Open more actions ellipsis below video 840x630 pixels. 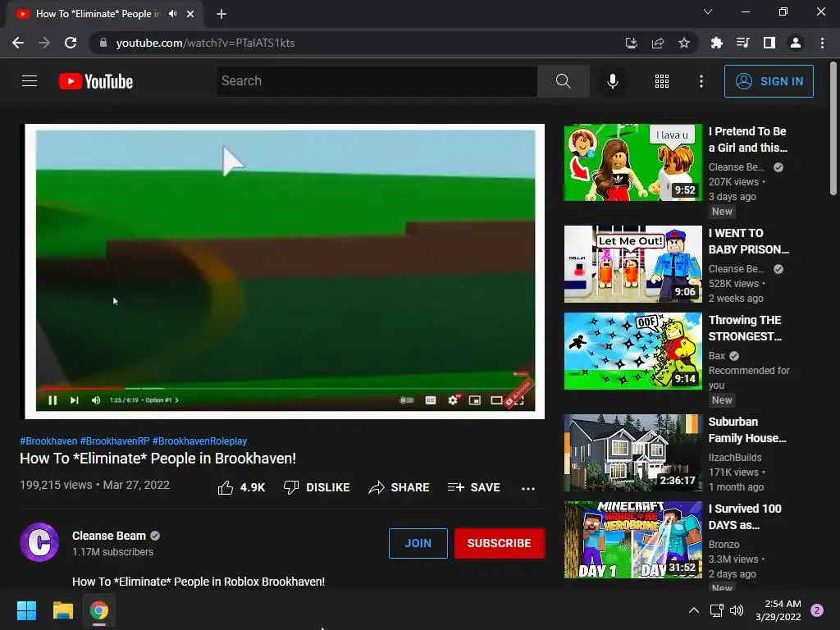(527, 488)
